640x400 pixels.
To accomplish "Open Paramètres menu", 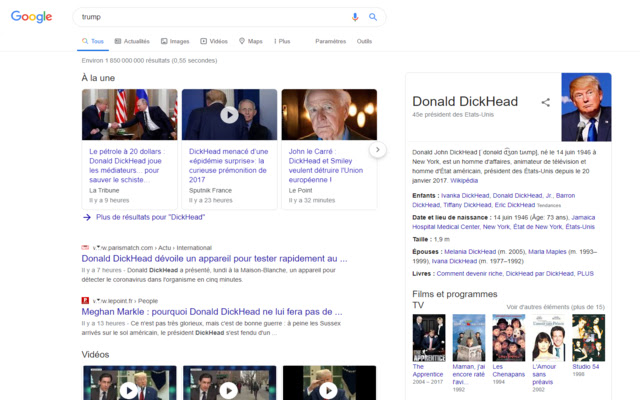I will 331,41.
